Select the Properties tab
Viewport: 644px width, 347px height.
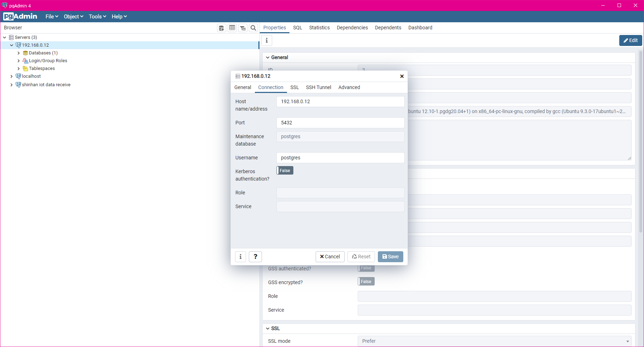click(275, 28)
